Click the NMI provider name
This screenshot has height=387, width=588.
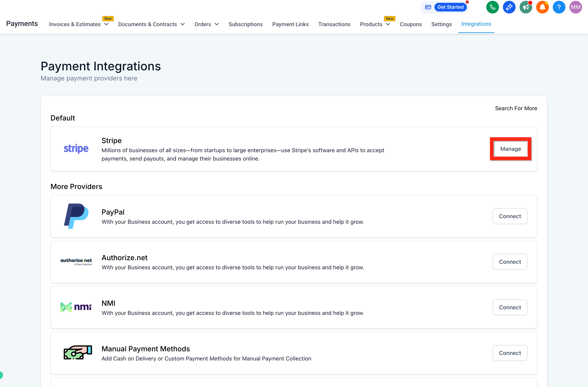click(x=108, y=303)
